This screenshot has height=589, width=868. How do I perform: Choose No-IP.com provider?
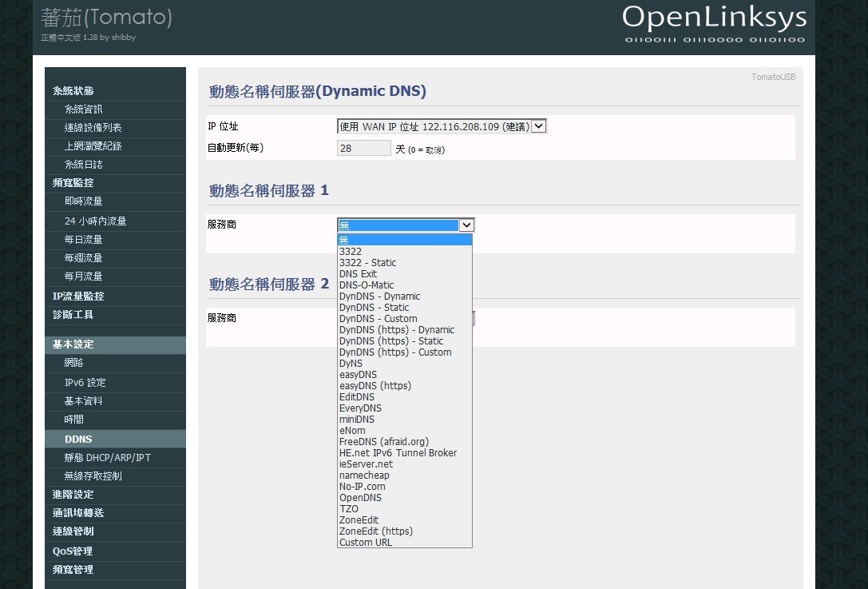405,487
